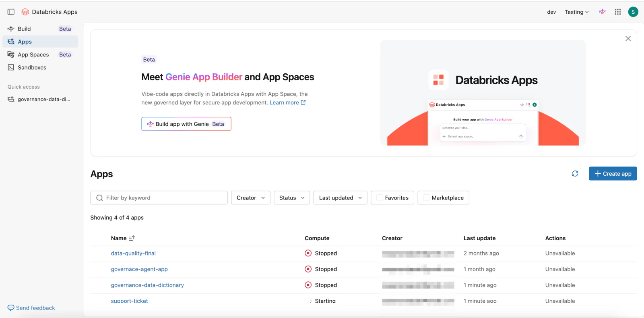The width and height of the screenshot is (644, 318).
Task: Toggle the sidebar collapse icon
Action: (11, 12)
